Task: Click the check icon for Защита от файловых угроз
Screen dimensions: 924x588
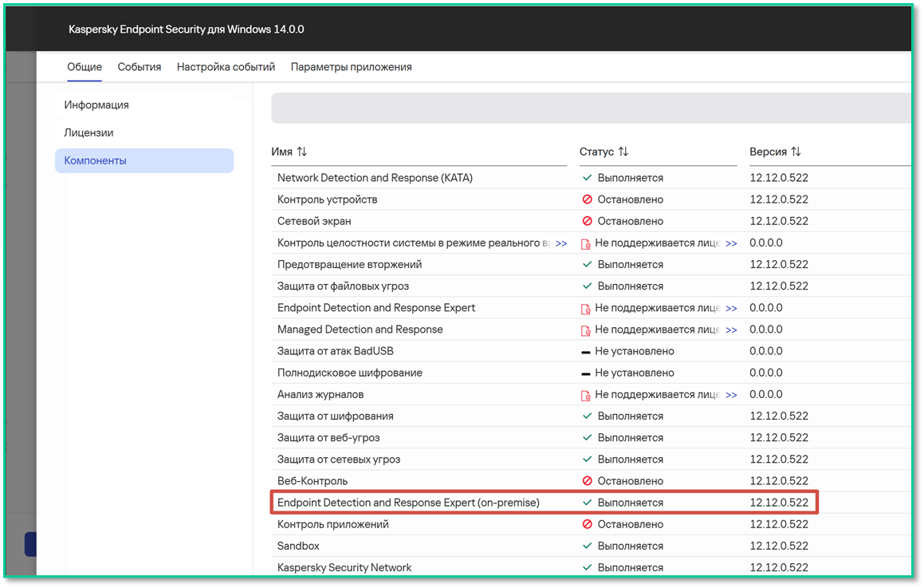Action: click(x=587, y=286)
